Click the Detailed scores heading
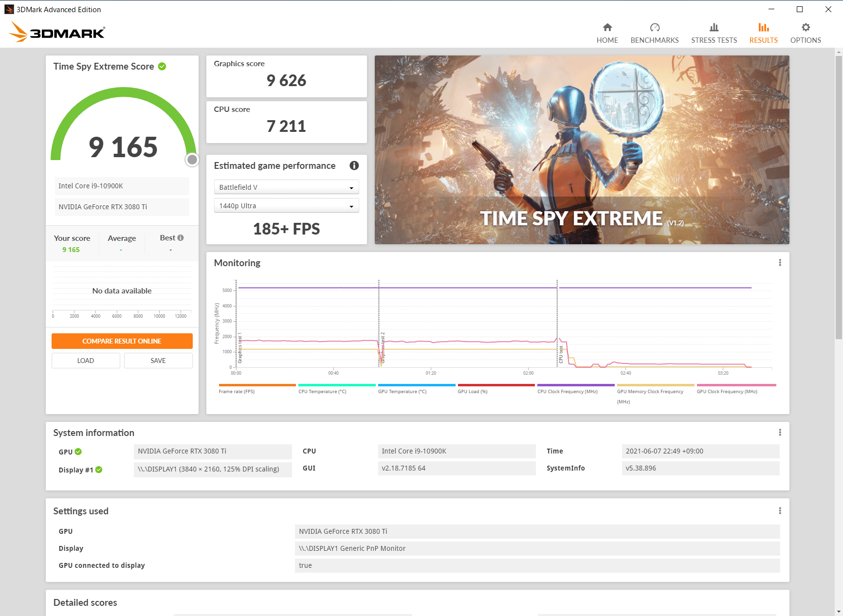The width and height of the screenshot is (843, 616). point(85,602)
